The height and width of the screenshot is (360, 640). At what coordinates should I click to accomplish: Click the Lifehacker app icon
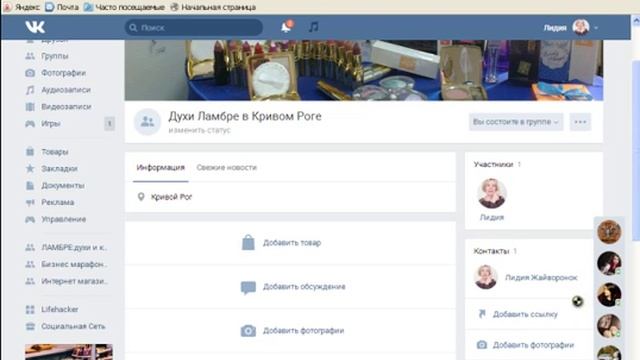[30, 309]
